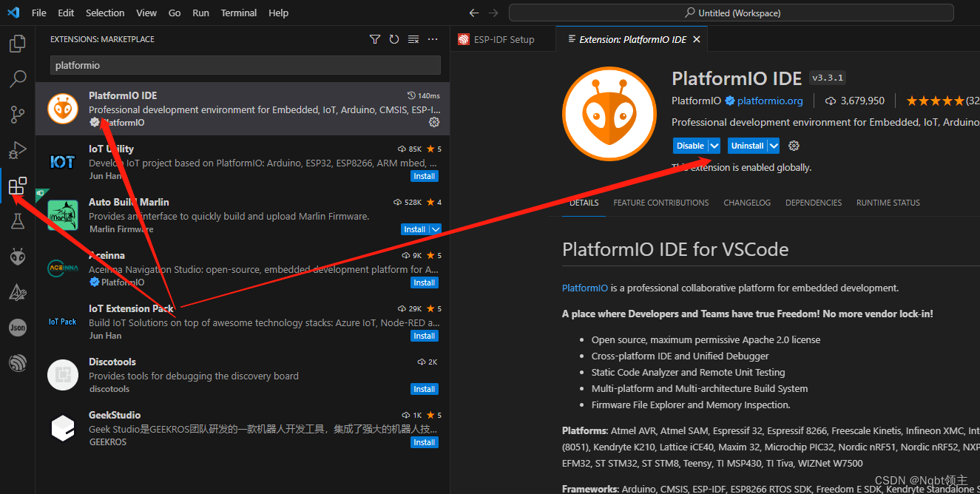The height and width of the screenshot is (494, 980).
Task: Open the Terminal menu
Action: coord(239,13)
